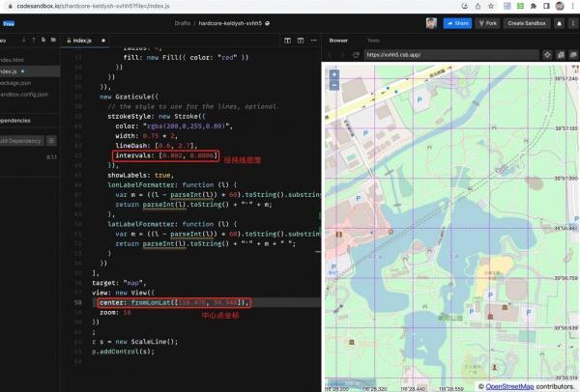Open preview in new window icon
Viewport: 580px width, 392px height.
tap(571, 55)
